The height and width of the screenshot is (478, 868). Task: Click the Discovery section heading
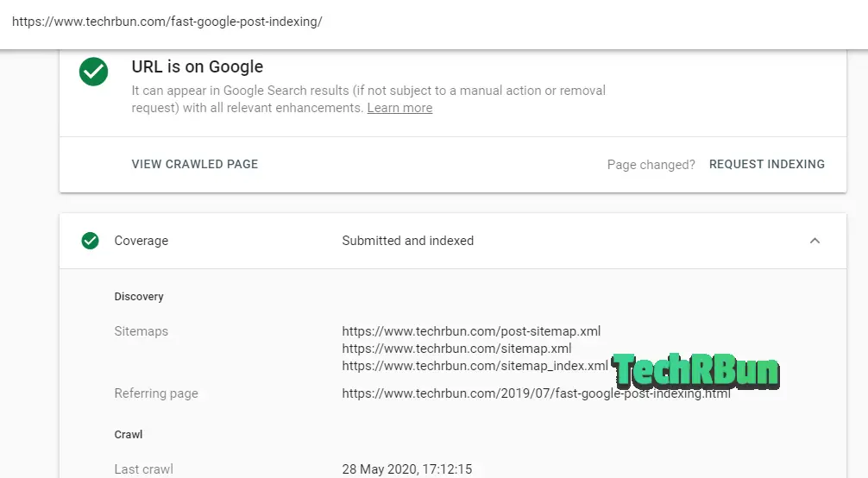[139, 297]
